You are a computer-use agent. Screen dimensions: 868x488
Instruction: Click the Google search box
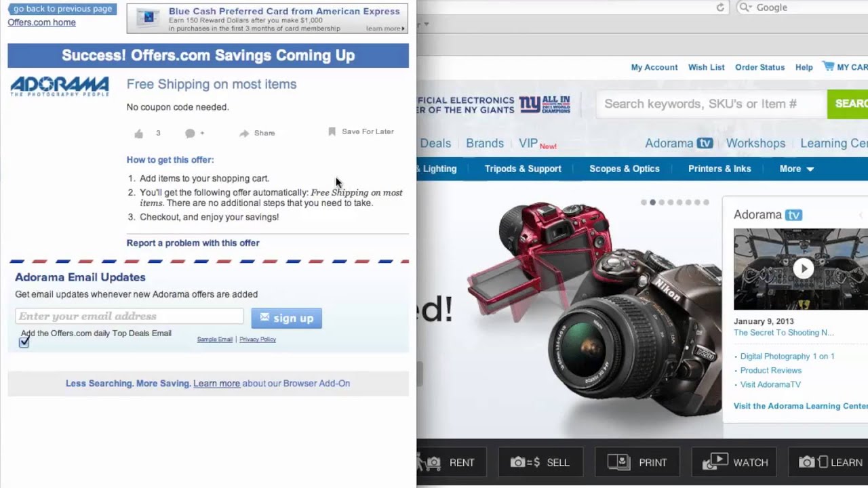tap(803, 7)
